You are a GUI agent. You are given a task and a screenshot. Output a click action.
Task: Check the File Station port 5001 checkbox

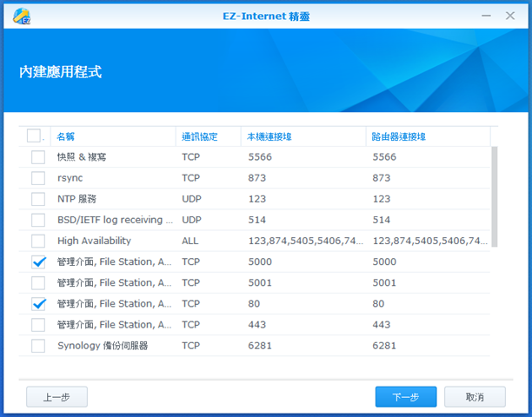(x=38, y=282)
